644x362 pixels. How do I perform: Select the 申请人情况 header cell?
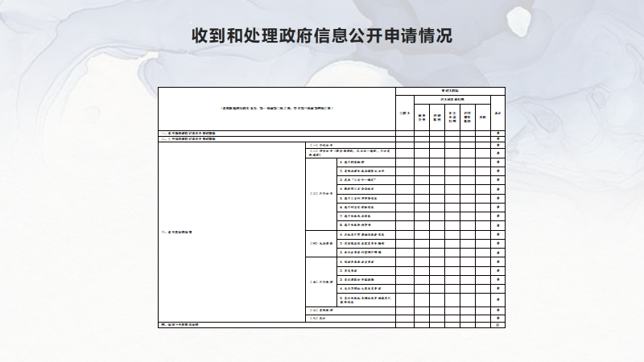tap(450, 90)
